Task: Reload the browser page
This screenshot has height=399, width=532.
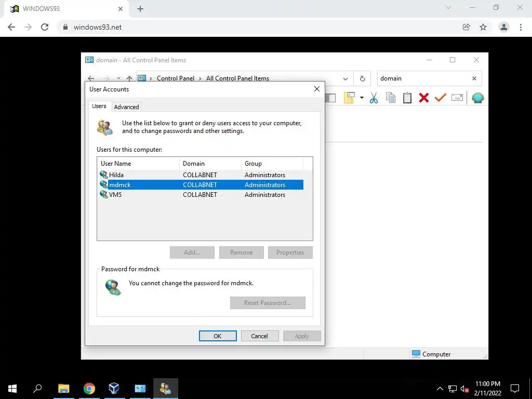Action: tap(45, 27)
